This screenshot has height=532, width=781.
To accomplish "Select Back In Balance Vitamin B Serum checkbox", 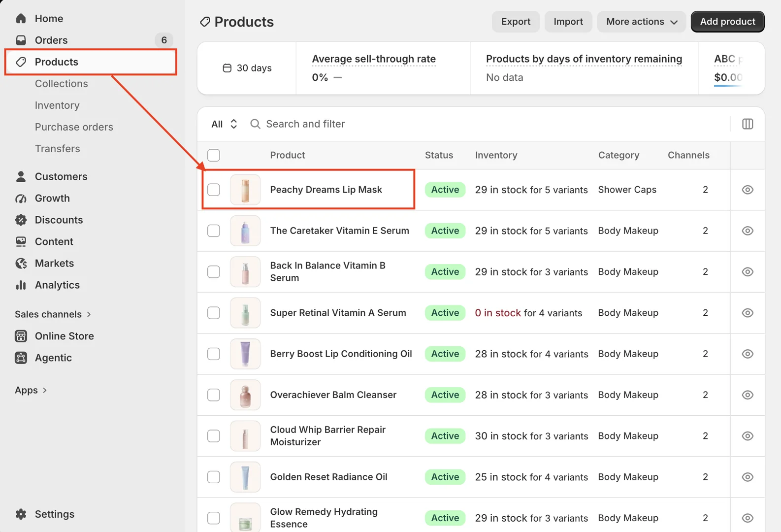I will point(214,271).
